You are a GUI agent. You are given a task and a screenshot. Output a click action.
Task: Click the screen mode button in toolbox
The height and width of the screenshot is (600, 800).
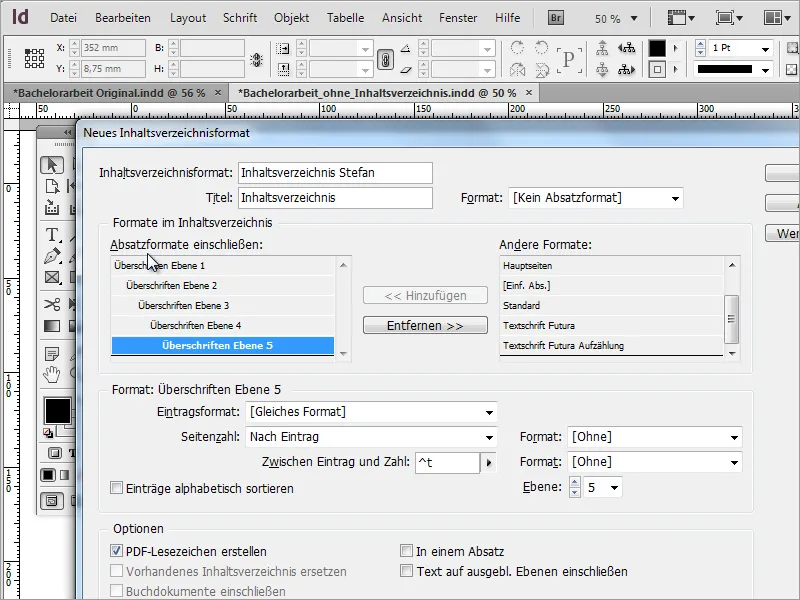click(x=52, y=501)
